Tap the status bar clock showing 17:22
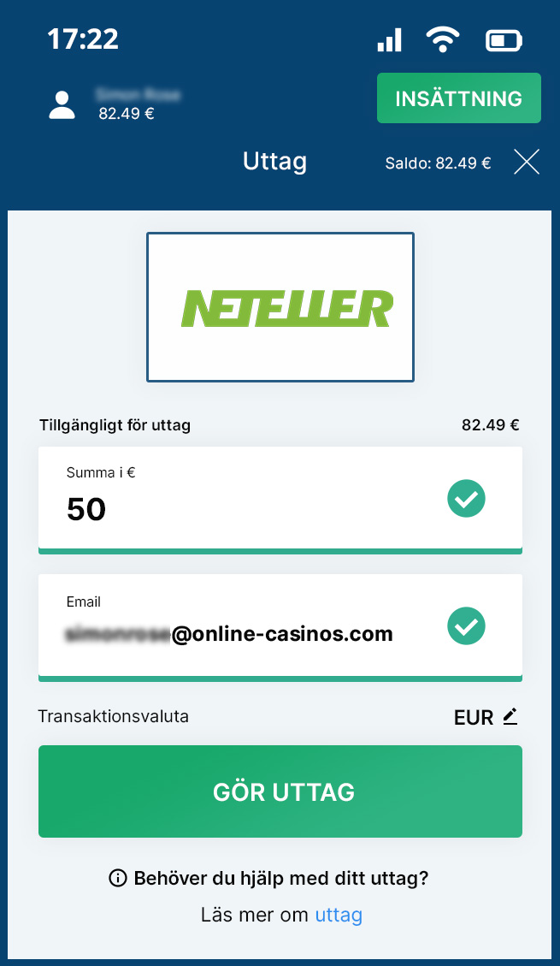This screenshot has height=966, width=560. (x=82, y=39)
